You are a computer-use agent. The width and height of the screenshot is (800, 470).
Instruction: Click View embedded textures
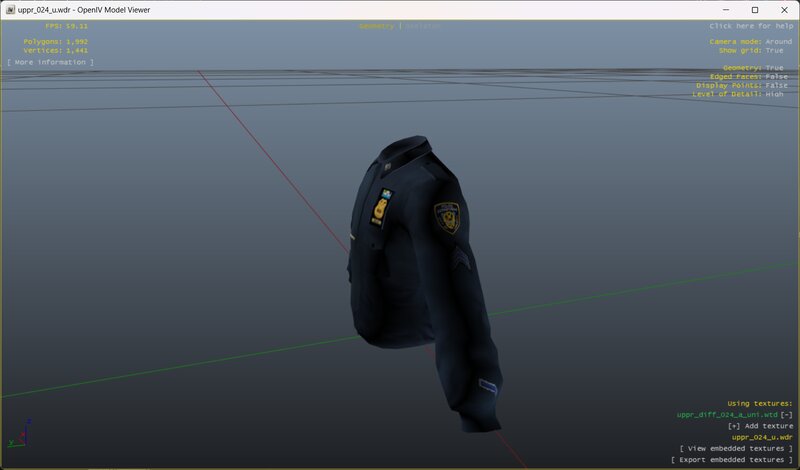[x=736, y=449]
